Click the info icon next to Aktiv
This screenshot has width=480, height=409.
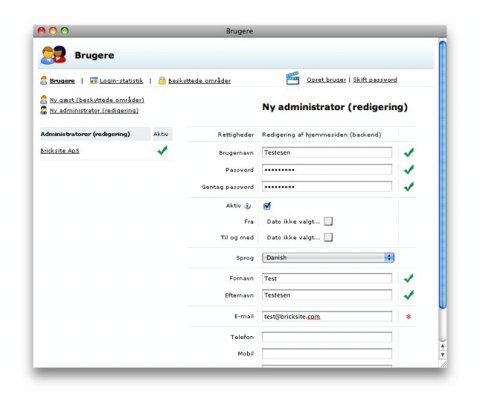(x=248, y=206)
